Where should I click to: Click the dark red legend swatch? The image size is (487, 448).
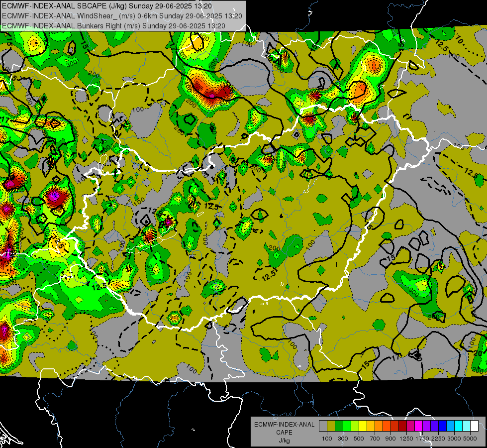pyautogui.click(x=403, y=426)
